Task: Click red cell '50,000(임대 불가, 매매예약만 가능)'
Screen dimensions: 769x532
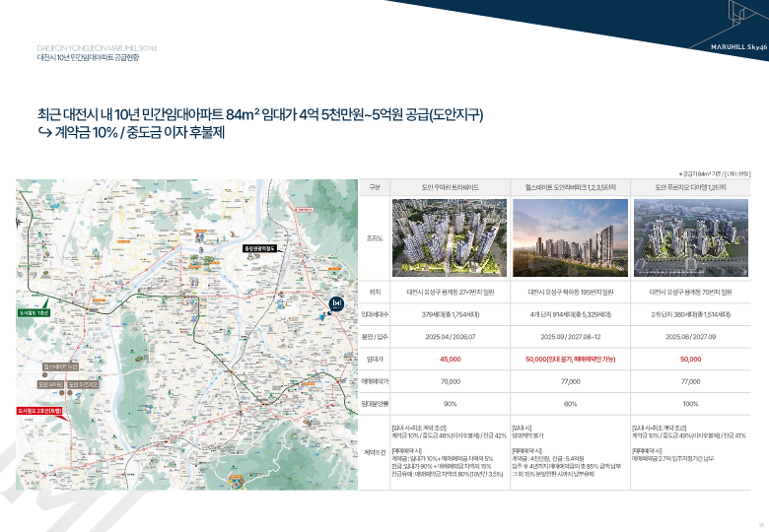Action: point(570,359)
